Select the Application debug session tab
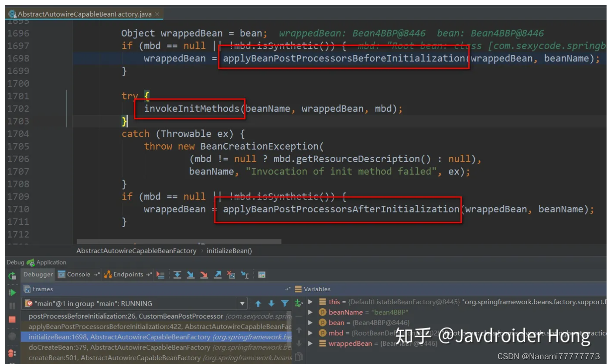607x364 pixels. click(x=47, y=262)
